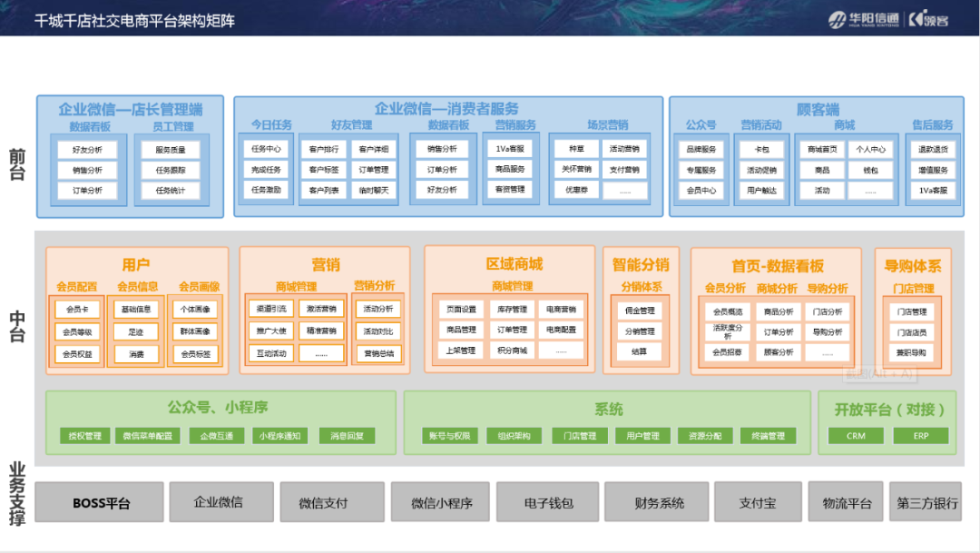Click the 营销总结 box
Image resolution: width=980 pixels, height=553 pixels.
tap(378, 353)
